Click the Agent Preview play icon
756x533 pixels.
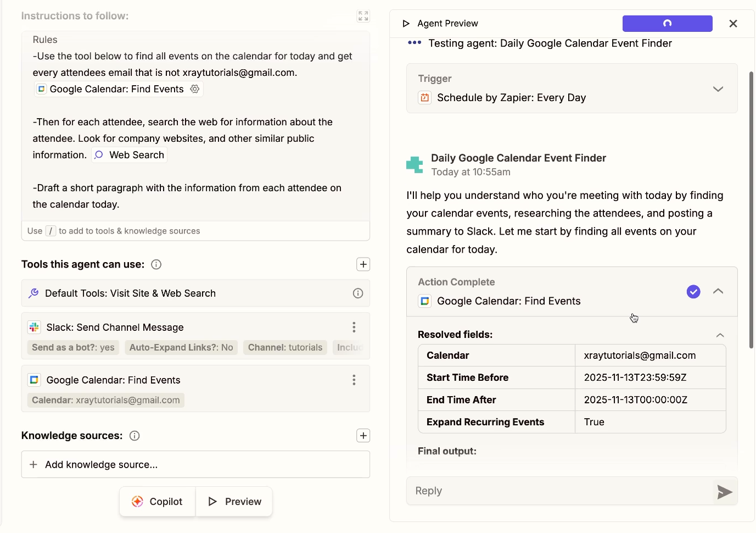click(x=406, y=24)
